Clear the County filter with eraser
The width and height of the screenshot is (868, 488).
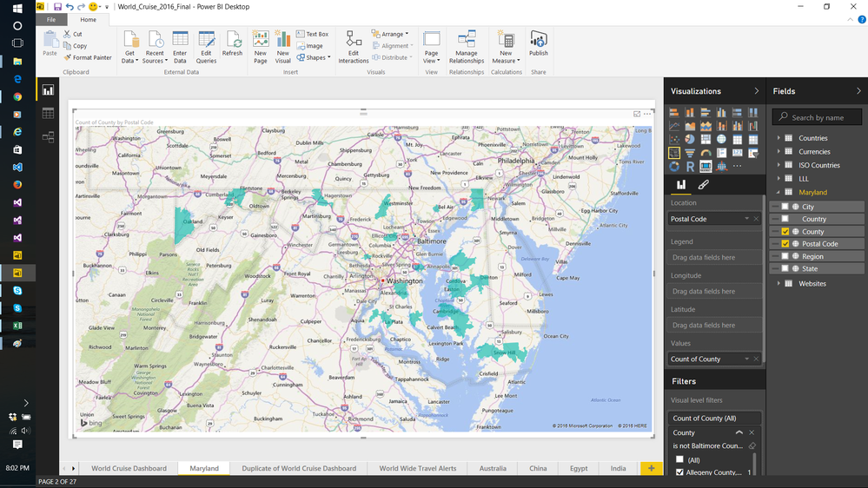coord(752,446)
